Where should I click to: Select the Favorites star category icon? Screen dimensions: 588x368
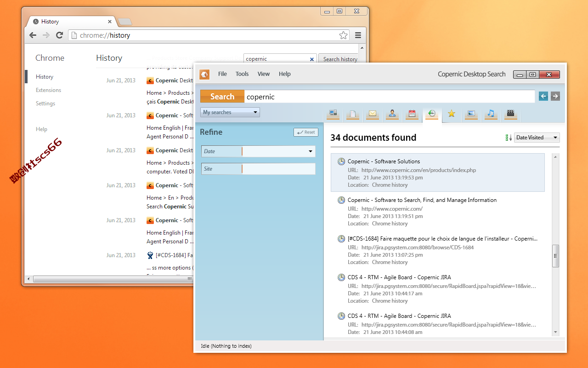tap(452, 114)
